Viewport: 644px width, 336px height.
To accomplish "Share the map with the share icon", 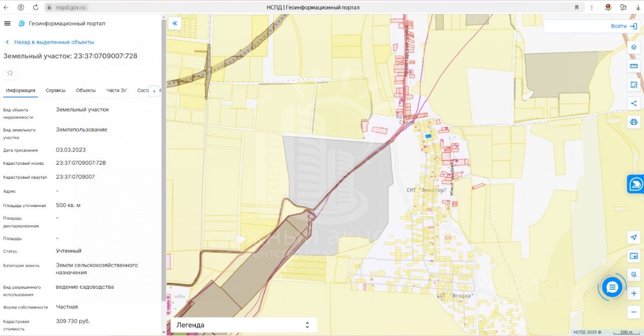I will click(634, 103).
